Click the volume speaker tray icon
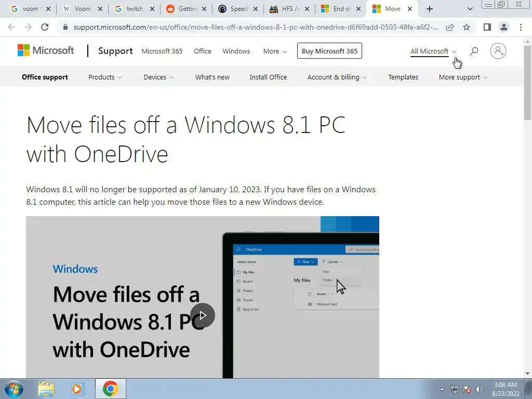The width and height of the screenshot is (532, 399). tap(479, 389)
